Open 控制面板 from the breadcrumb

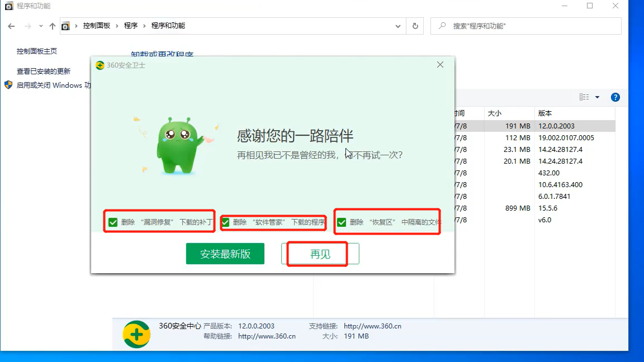(x=96, y=26)
